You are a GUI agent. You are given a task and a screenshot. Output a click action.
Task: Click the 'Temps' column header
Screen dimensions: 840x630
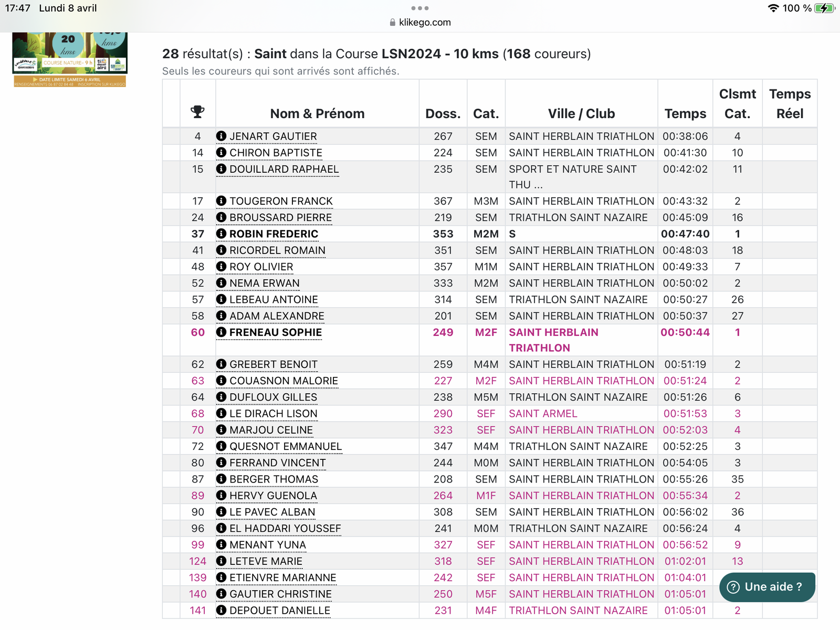pyautogui.click(x=685, y=114)
